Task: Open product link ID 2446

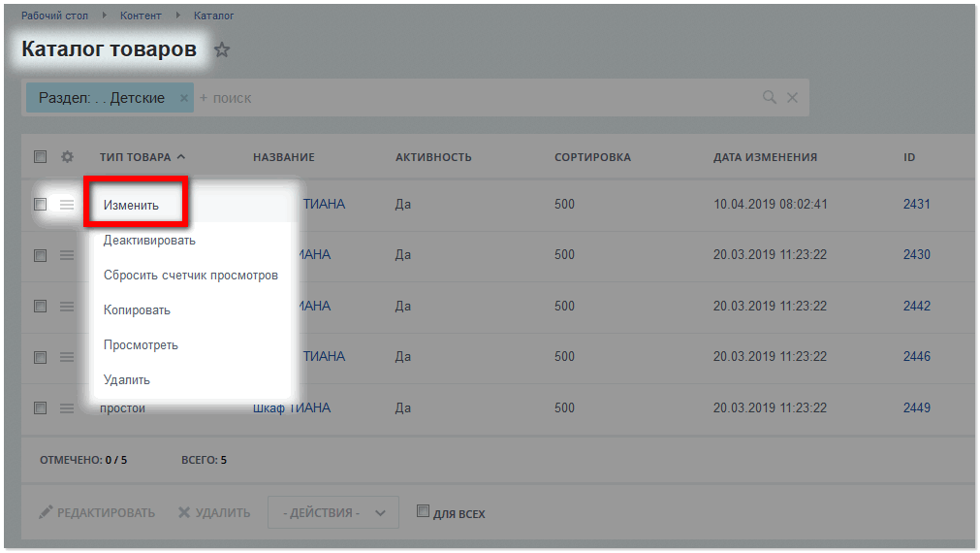Action: tap(916, 357)
